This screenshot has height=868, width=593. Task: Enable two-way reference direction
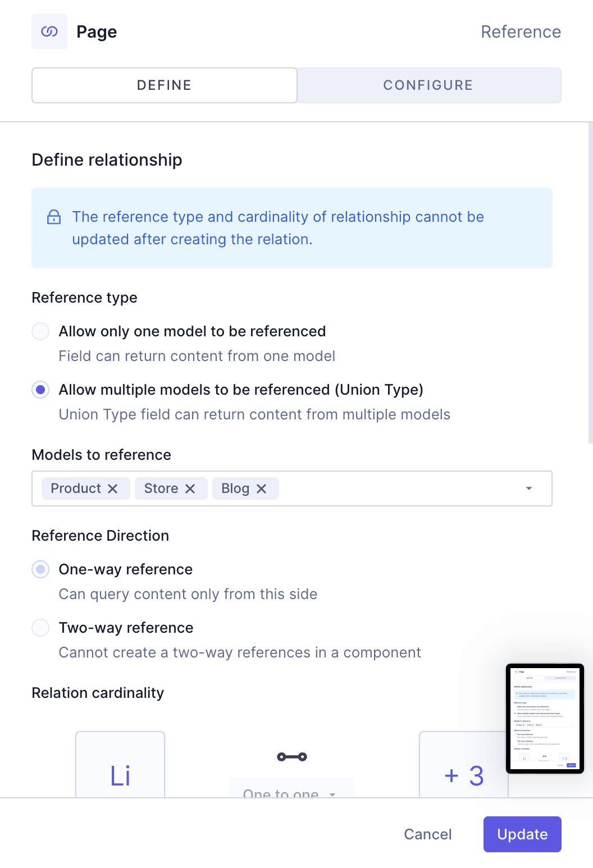tap(40, 628)
